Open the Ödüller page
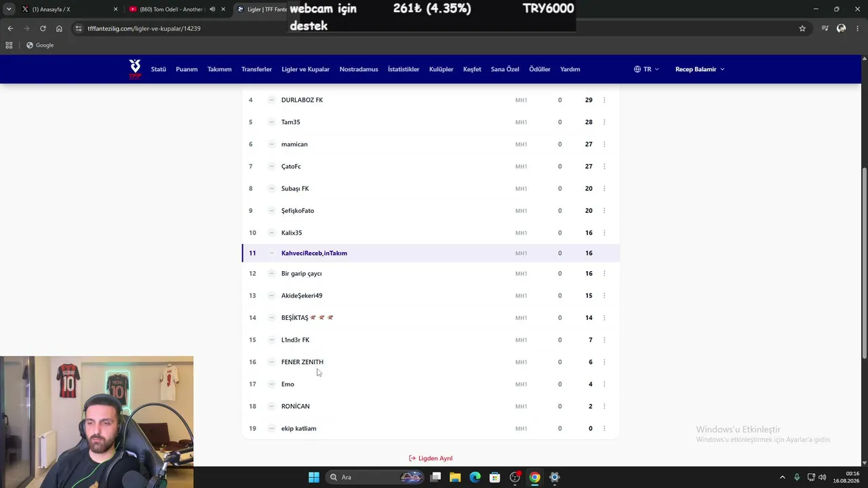 point(540,69)
